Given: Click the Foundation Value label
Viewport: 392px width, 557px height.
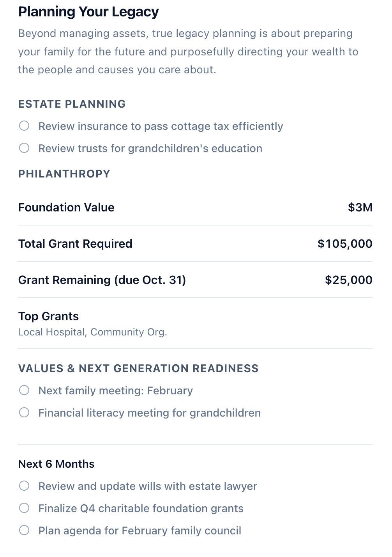Looking at the screenshot, I should (x=66, y=208).
